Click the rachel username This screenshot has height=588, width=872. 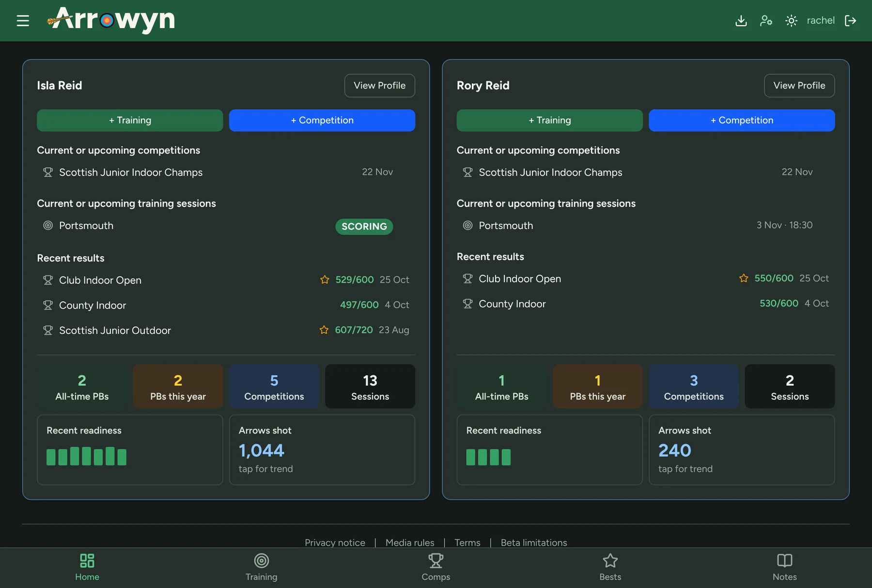[x=821, y=20]
